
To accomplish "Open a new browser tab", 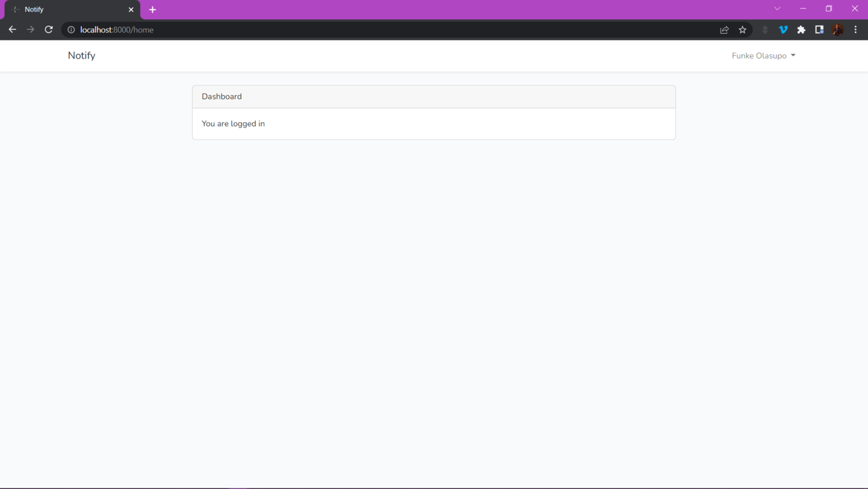I will click(x=152, y=10).
